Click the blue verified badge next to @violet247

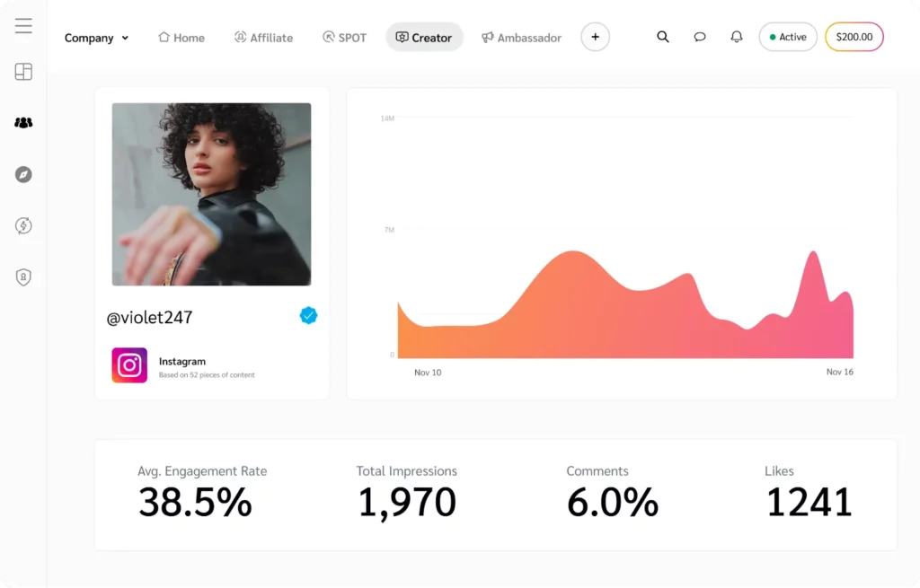[308, 315]
